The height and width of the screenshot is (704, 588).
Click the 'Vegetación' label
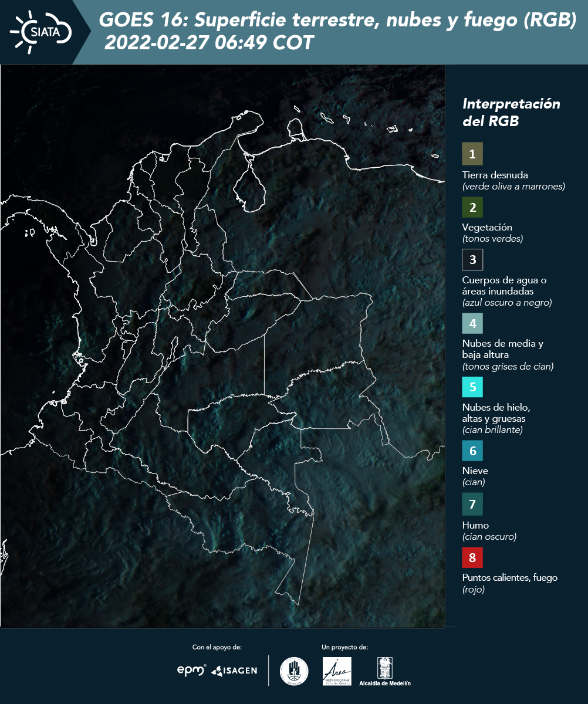[x=488, y=227]
